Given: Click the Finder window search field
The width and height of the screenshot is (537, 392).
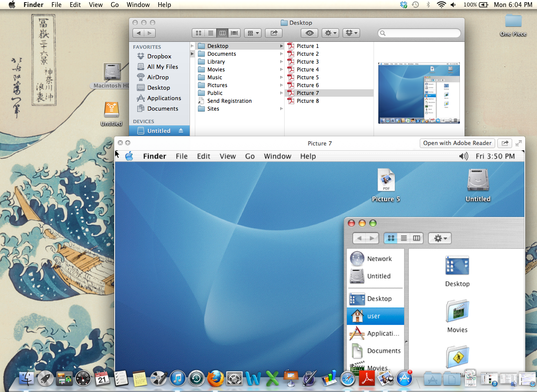Looking at the screenshot, I should click(419, 33).
